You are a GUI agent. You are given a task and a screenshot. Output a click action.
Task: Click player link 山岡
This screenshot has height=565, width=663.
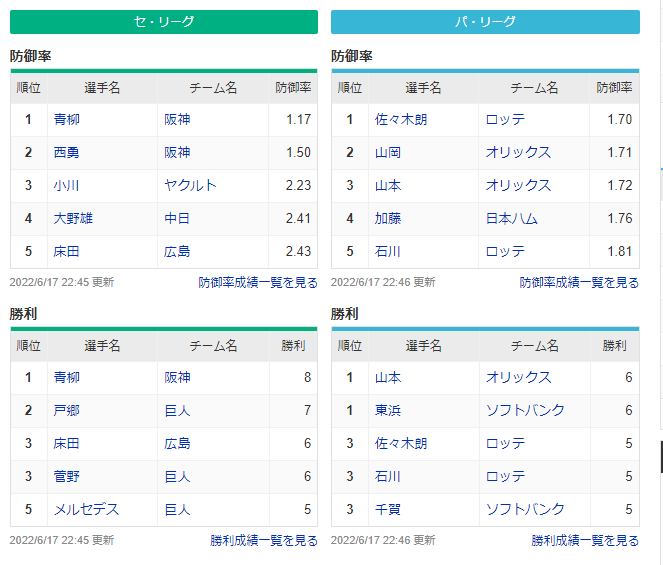click(387, 152)
